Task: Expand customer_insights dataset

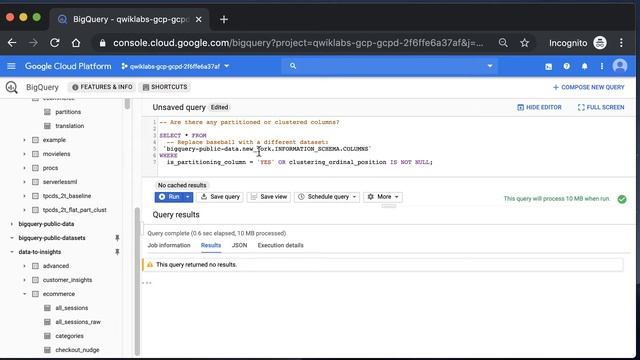Action: coord(24,280)
